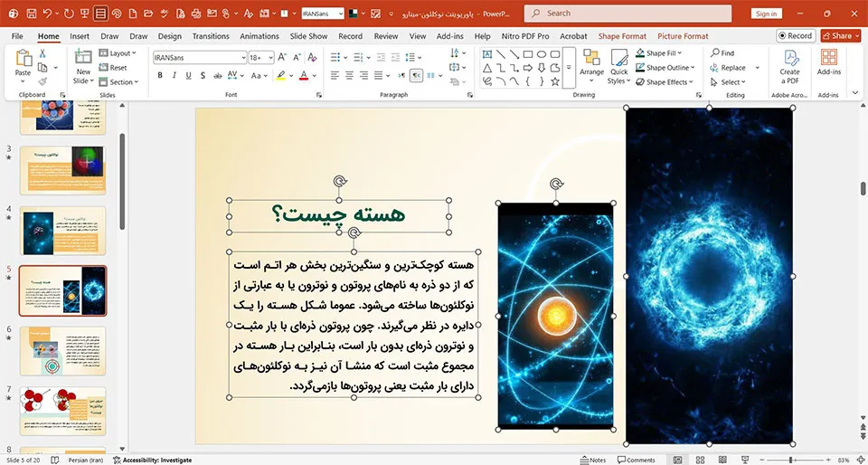Select the right arrow shape in gallery
Image resolution: width=868 pixels, height=465 pixels.
click(527, 68)
